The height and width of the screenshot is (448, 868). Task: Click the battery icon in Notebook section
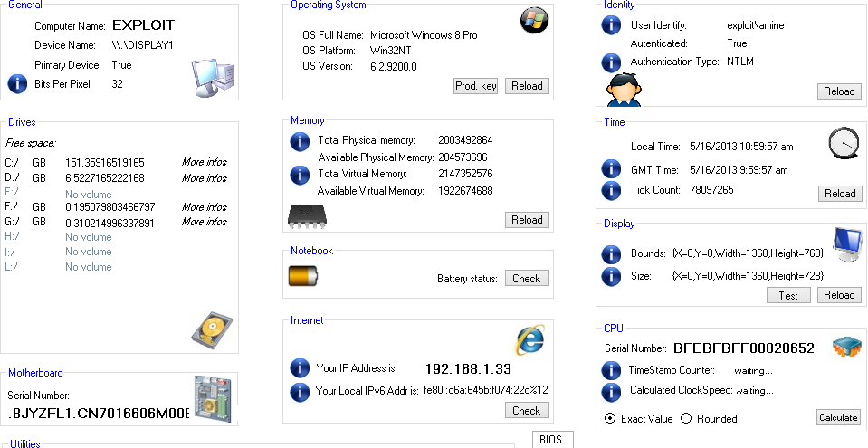click(x=303, y=277)
